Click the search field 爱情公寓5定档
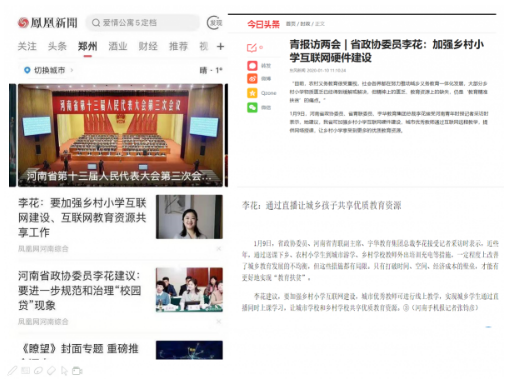Image resolution: width=507 pixels, height=389 pixels. (x=143, y=23)
